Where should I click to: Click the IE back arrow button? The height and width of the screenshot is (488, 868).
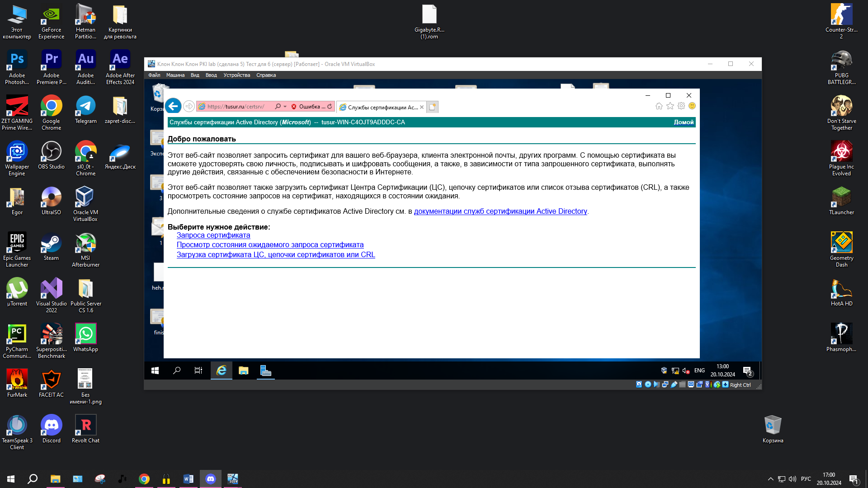click(x=173, y=106)
